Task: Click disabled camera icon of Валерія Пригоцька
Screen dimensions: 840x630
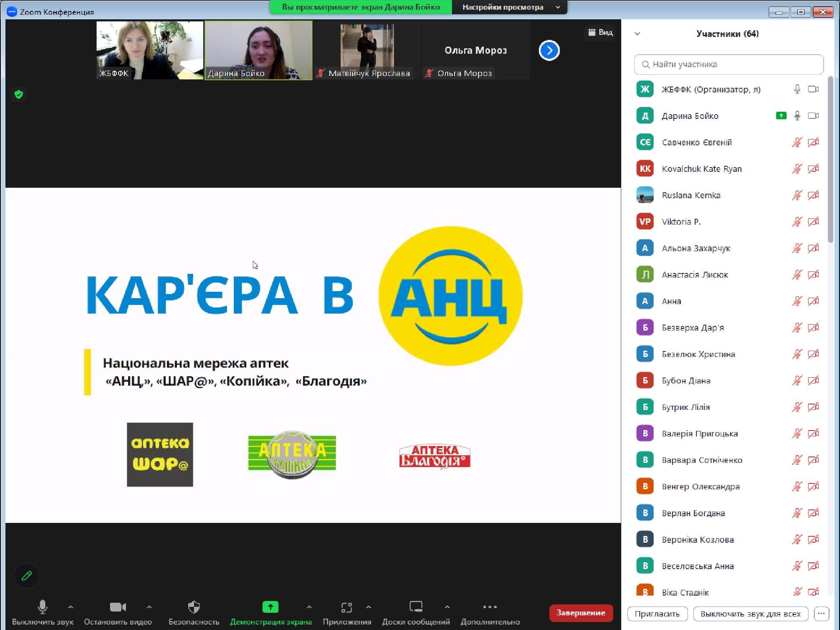Action: tap(814, 433)
